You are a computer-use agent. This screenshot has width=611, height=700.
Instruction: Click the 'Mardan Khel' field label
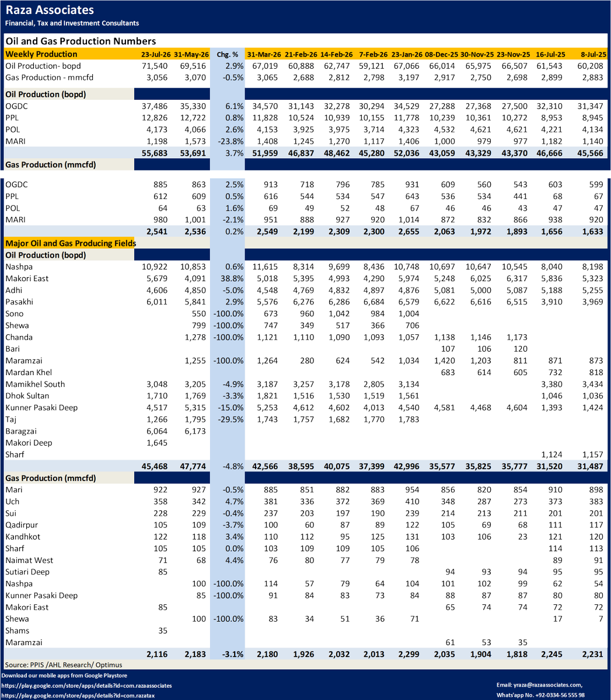point(29,372)
